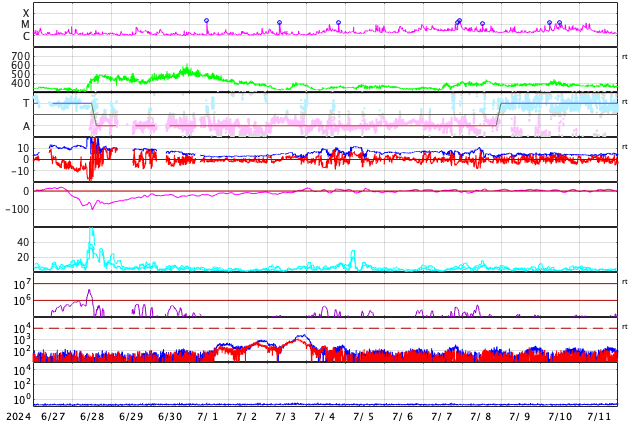The width and height of the screenshot is (634, 424).
Task: Click the earlier flare marker on 7/10
Action: (549, 23)
